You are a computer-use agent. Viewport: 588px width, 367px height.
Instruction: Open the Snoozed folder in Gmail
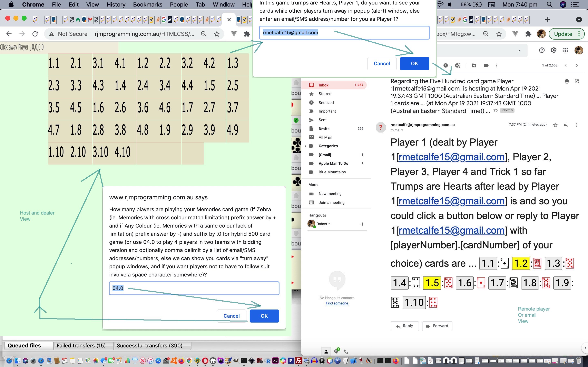coord(326,102)
